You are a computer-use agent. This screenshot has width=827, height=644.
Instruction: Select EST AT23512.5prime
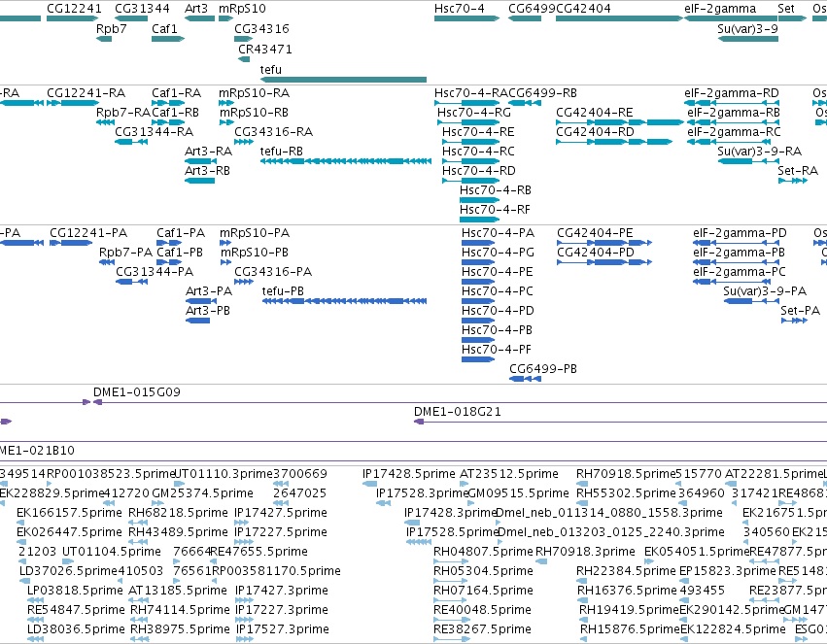[x=463, y=484]
